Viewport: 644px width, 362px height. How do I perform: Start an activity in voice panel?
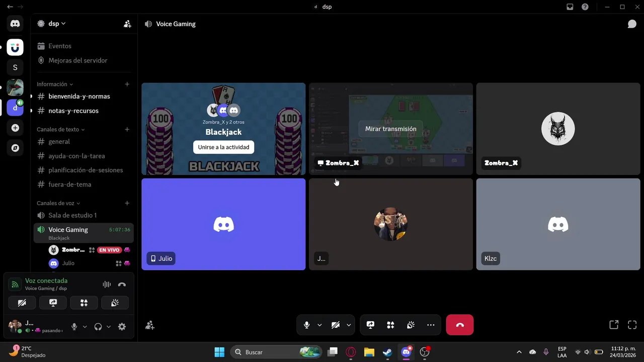(x=84, y=303)
